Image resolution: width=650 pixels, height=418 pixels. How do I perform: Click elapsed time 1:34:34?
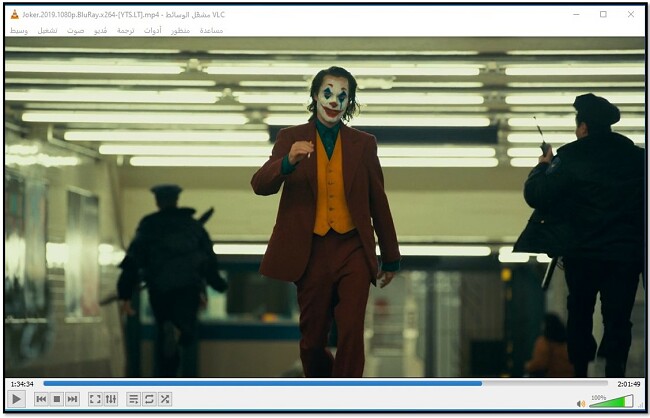[22, 384]
